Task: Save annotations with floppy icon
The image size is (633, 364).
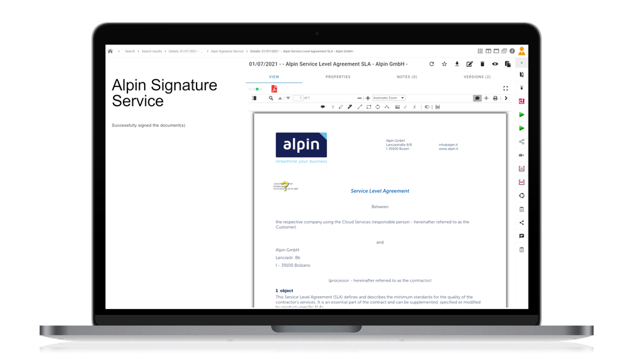Action: coord(438,107)
